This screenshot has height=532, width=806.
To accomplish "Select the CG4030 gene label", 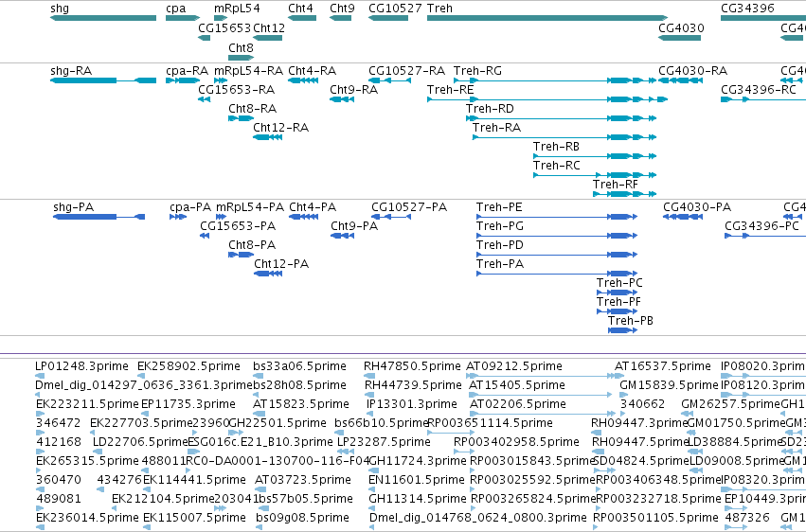I will 681,28.
